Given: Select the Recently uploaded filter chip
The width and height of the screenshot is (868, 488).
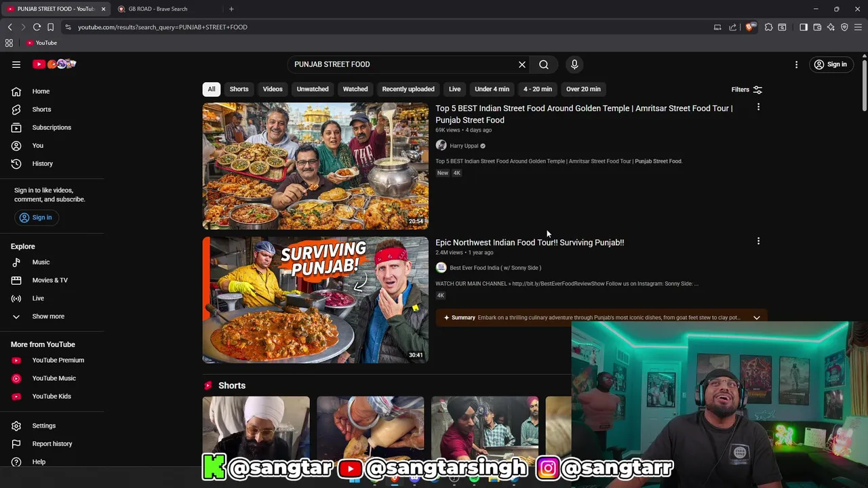Looking at the screenshot, I should click(x=408, y=89).
